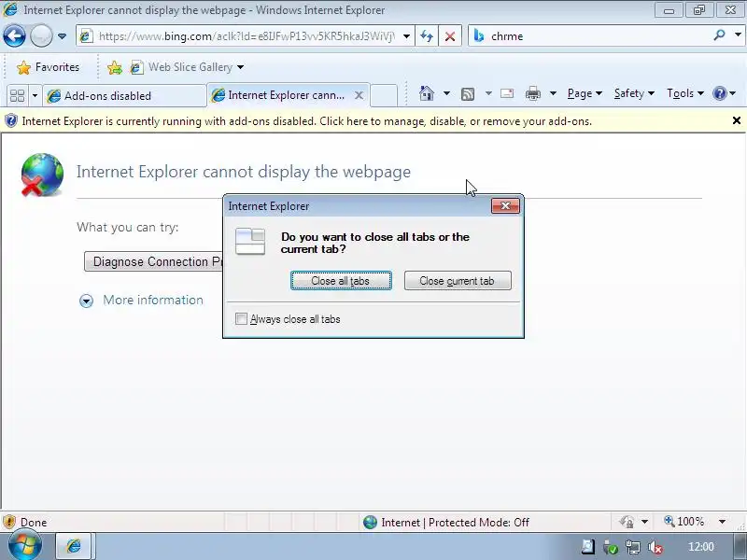Click the add-ons disabled information bar text

pos(307,121)
